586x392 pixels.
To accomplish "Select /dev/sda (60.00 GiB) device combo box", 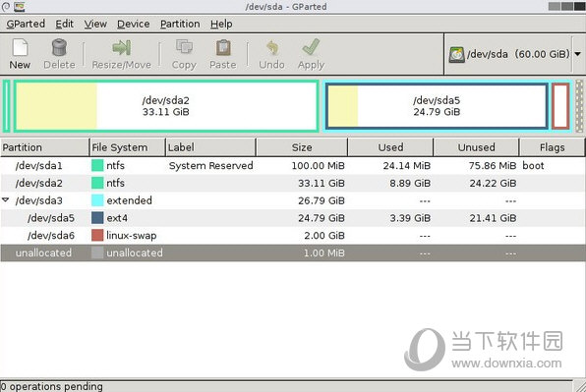I will click(x=514, y=54).
